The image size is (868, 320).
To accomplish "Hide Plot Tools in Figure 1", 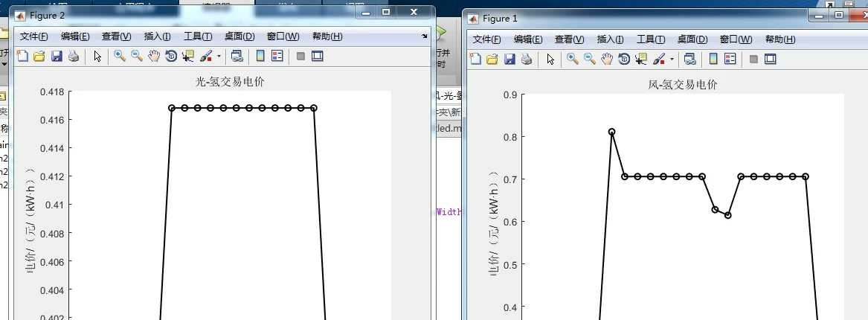I will (x=753, y=59).
